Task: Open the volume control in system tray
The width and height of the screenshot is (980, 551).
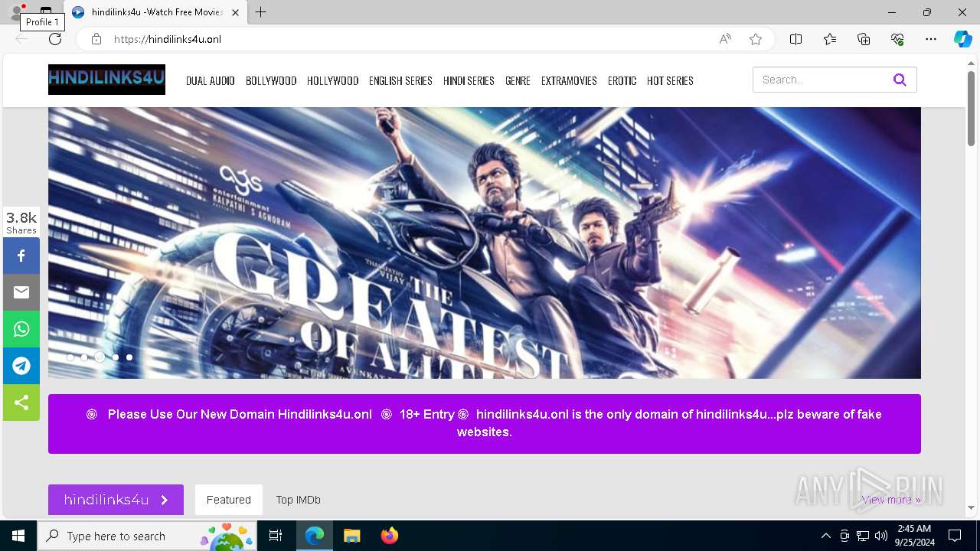Action: [881, 536]
